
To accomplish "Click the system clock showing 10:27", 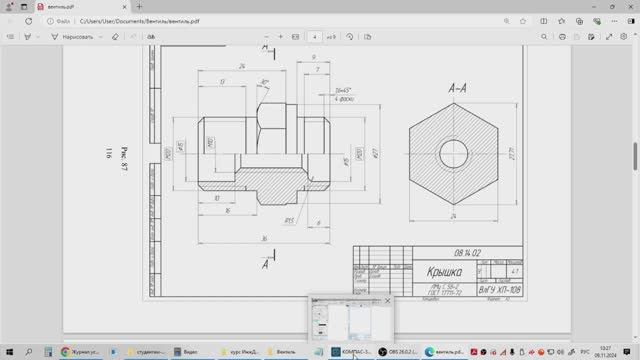I will pos(606,351).
